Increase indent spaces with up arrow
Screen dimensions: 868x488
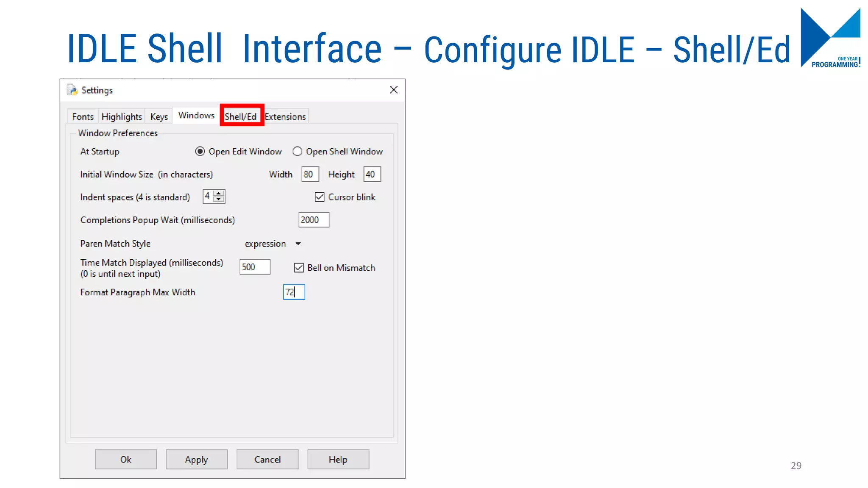pos(219,193)
